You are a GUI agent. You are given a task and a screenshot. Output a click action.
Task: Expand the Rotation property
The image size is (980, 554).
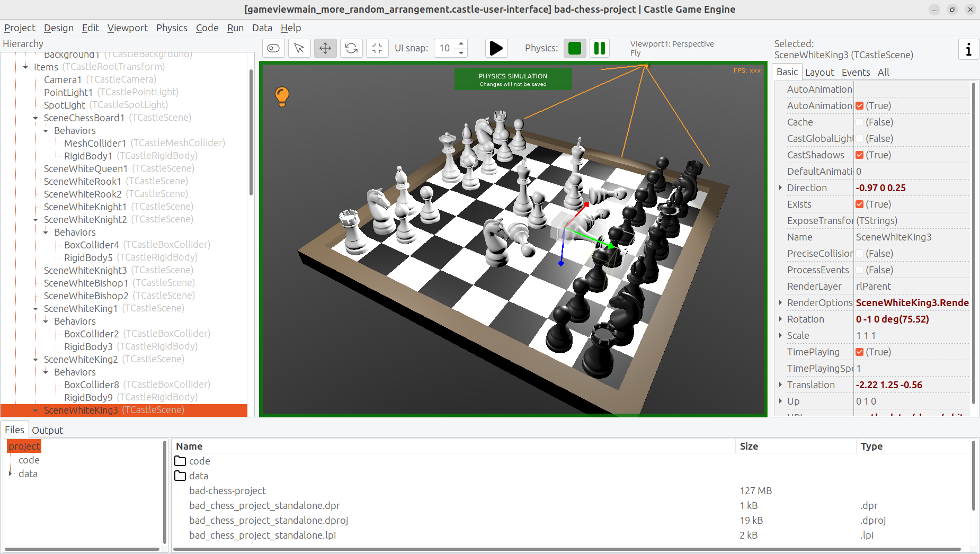780,319
